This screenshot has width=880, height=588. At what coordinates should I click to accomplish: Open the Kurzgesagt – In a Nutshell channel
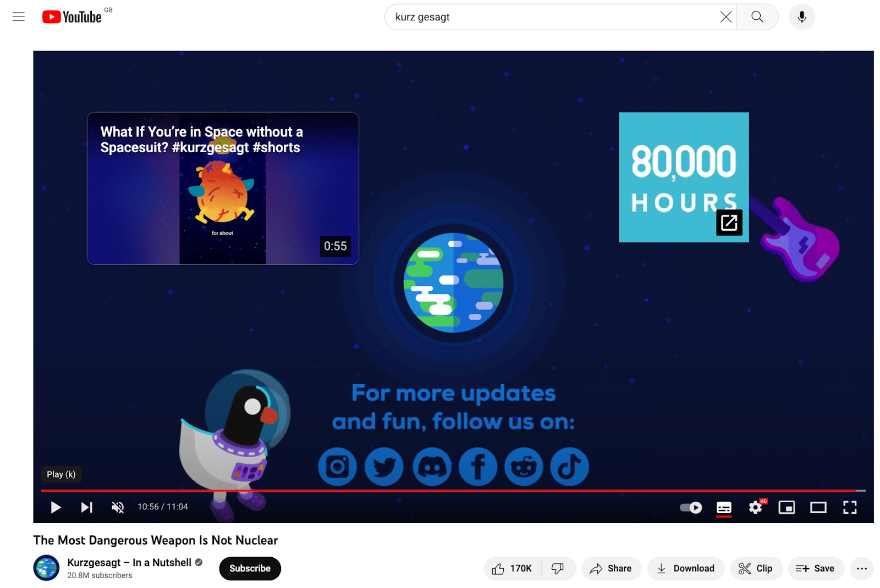tap(129, 563)
